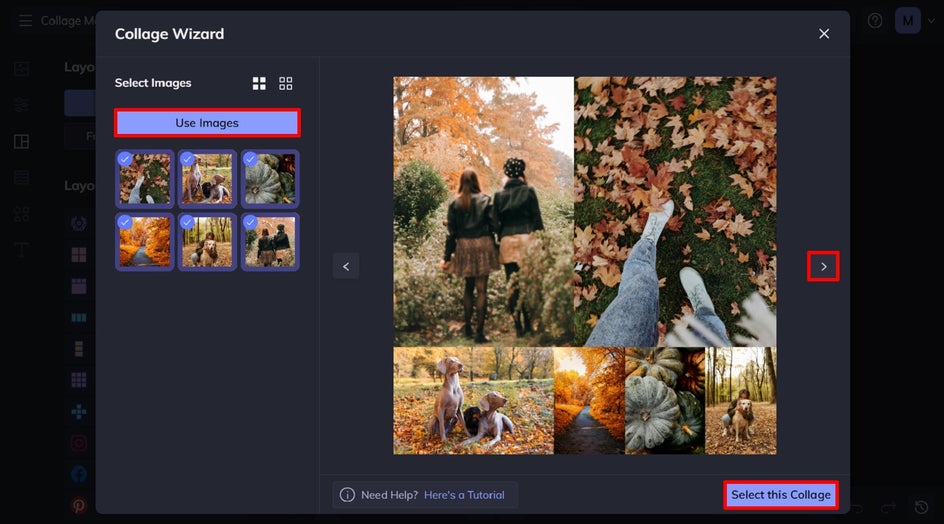The image size is (944, 524).
Task: Switch to small grid outline view
Action: click(x=285, y=83)
